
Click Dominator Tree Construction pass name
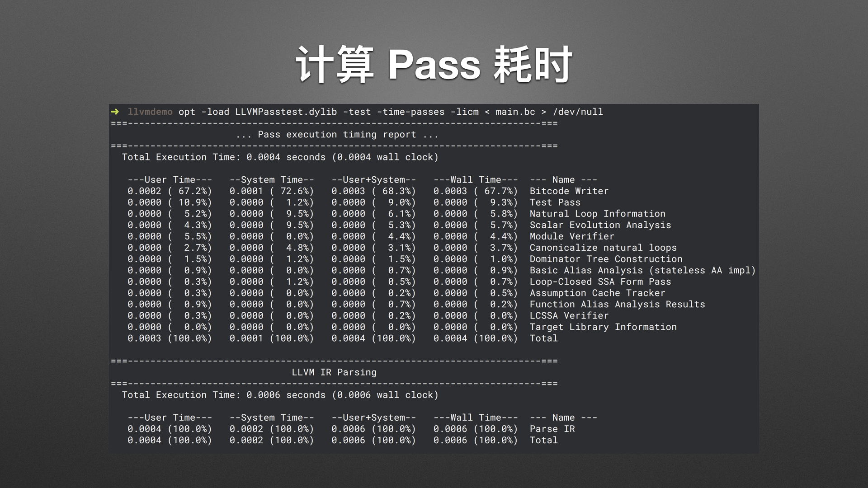click(606, 259)
